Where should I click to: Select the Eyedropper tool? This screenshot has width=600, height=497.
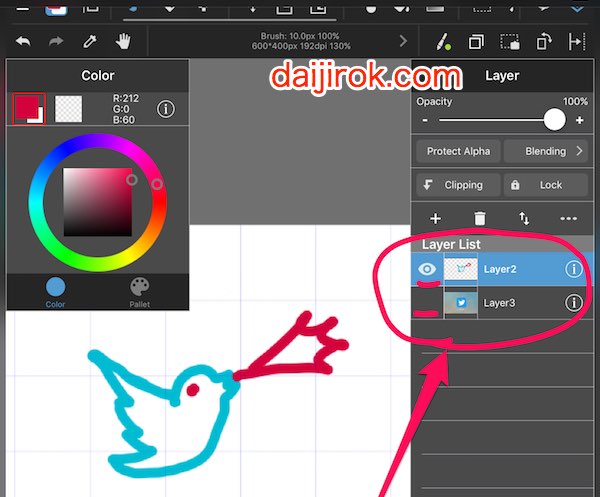(90, 41)
